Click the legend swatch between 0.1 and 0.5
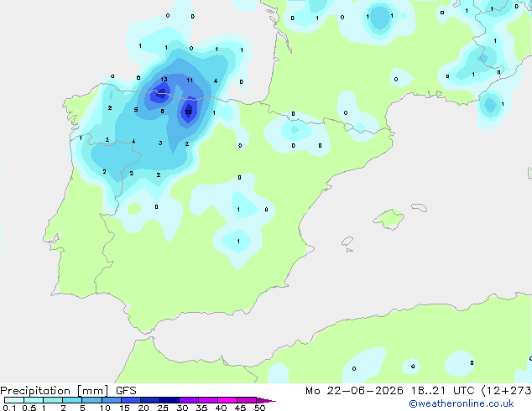532x411 pixels. pyautogui.click(x=14, y=400)
